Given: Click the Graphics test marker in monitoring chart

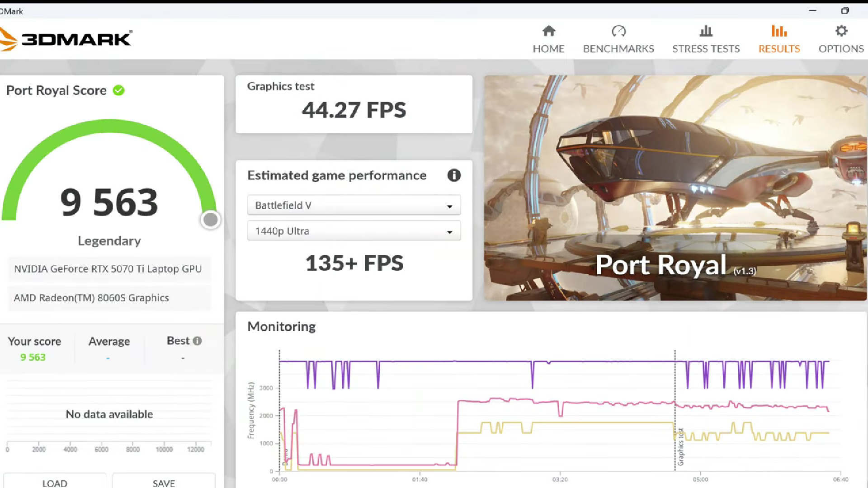Looking at the screenshot, I should [x=680, y=446].
